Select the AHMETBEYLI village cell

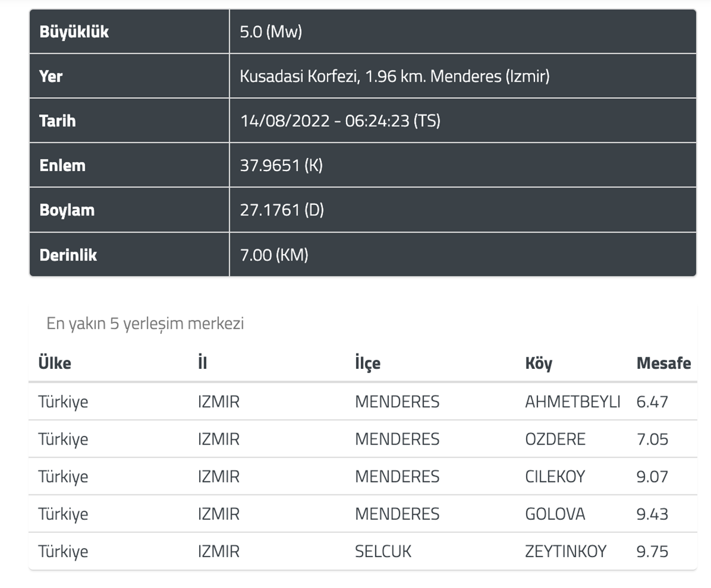tap(572, 401)
